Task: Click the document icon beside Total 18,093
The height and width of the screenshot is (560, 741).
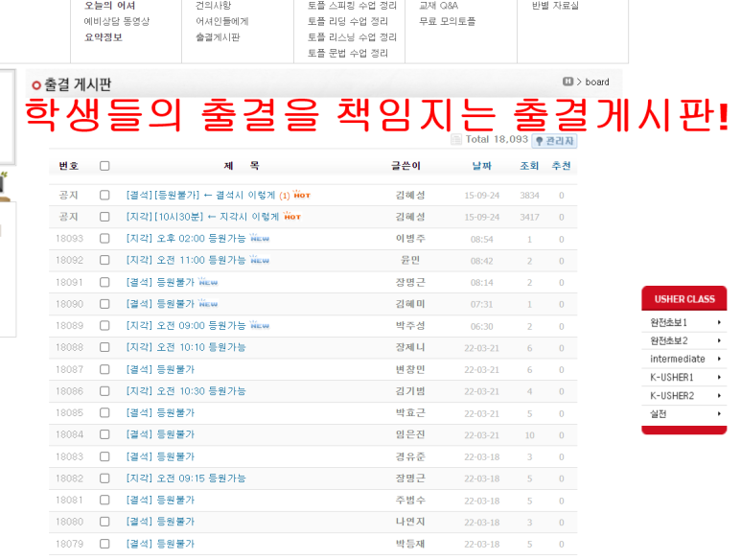Action: [456, 139]
